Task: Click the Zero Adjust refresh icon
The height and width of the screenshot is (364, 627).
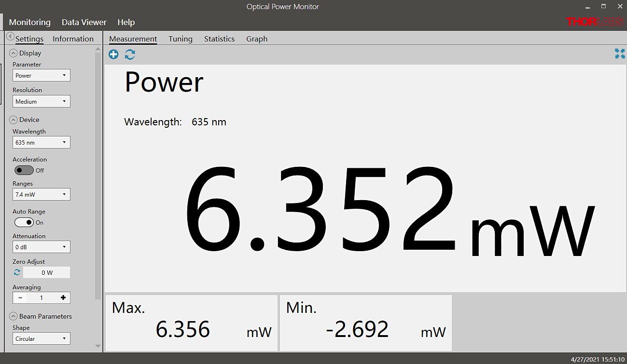Action: tap(17, 272)
